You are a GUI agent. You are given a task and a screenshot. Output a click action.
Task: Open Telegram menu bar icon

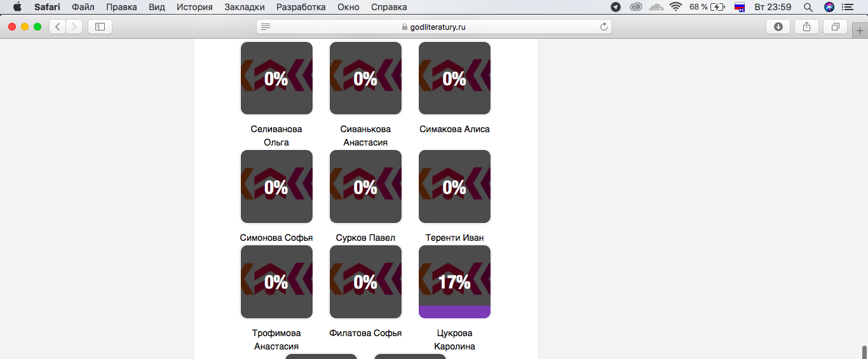616,7
